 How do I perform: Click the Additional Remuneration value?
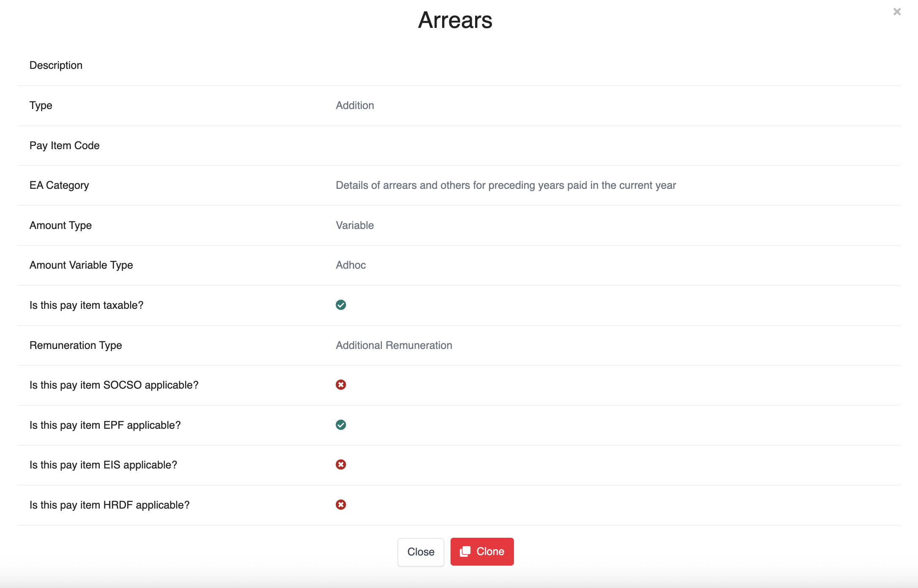pos(393,345)
